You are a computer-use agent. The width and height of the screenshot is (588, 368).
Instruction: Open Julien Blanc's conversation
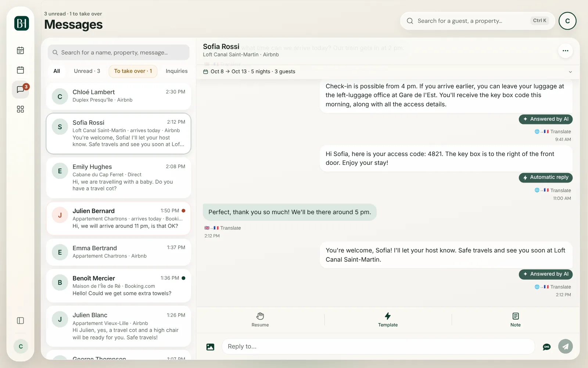point(118,326)
